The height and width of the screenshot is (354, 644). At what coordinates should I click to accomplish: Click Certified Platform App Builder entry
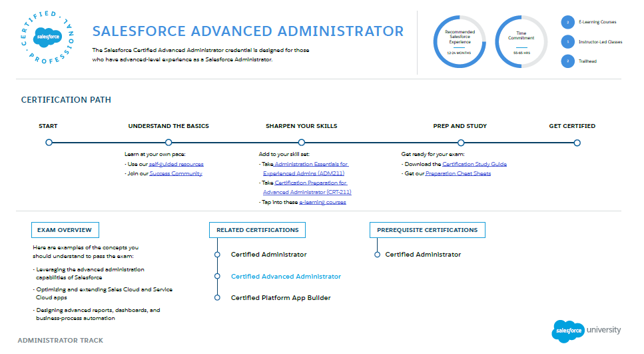280,298
